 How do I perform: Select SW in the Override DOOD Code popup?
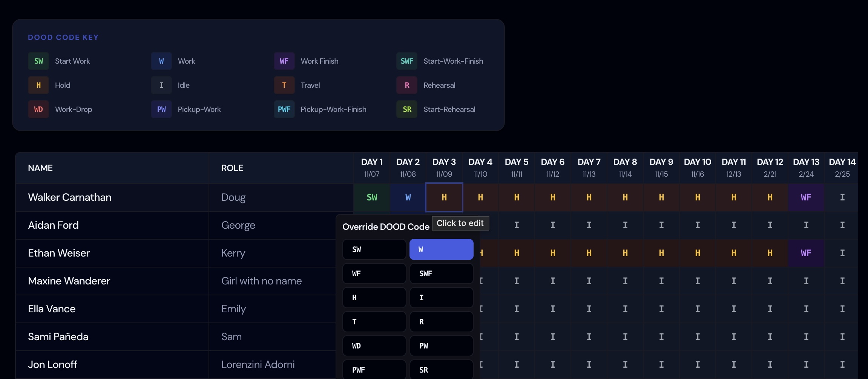[374, 249]
